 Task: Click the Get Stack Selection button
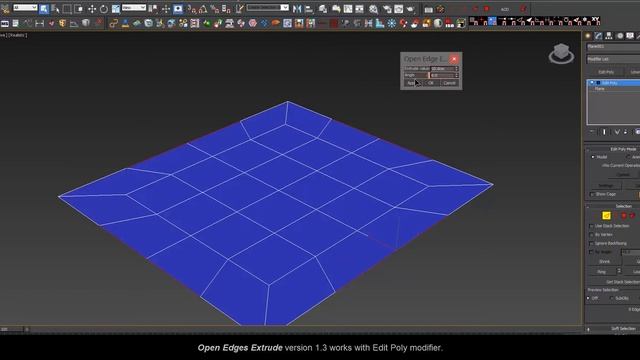tap(620, 282)
